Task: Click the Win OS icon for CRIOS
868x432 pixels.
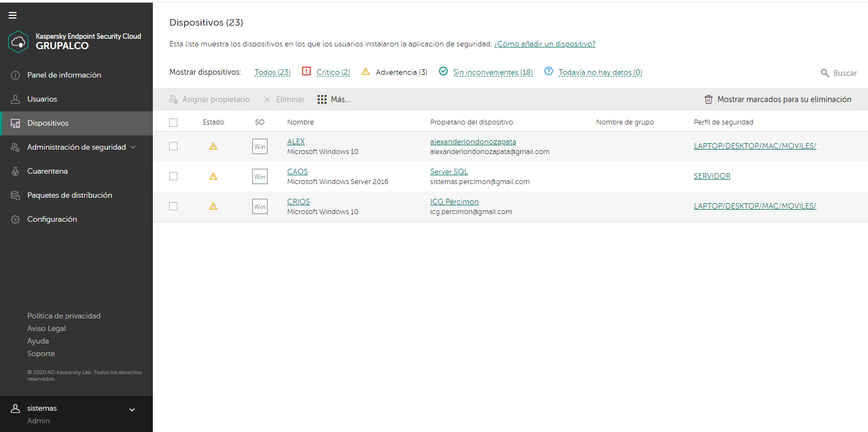Action: [x=260, y=206]
